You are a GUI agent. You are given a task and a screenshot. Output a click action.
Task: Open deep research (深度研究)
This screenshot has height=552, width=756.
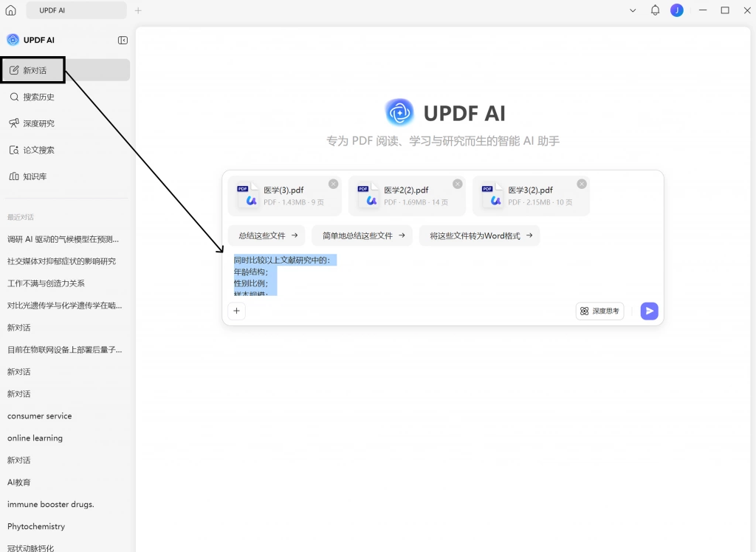66,123
